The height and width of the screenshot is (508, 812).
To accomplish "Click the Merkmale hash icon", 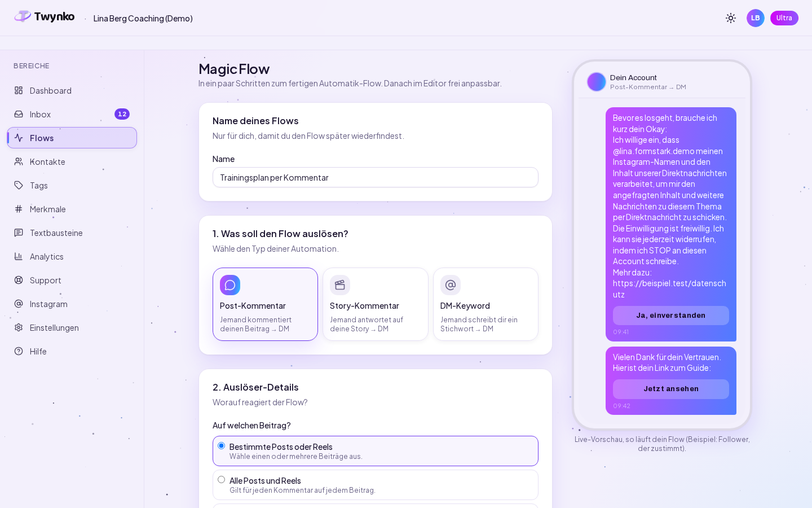I will 19,209.
